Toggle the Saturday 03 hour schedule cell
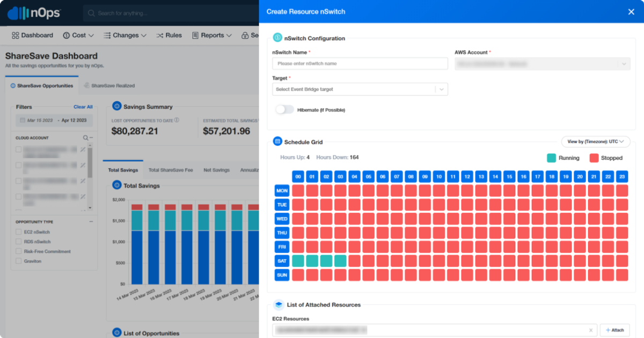The width and height of the screenshot is (644, 338). pyautogui.click(x=340, y=261)
